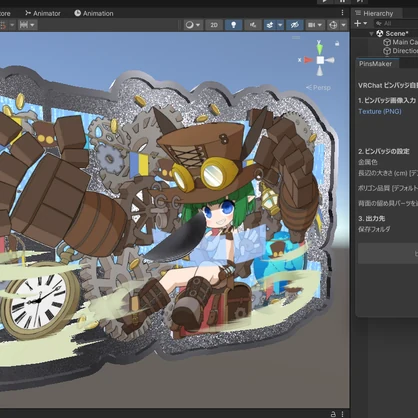Viewport: 418px width, 418px height.
Task: Click the 保存フォルダ label
Action: pos(374,229)
